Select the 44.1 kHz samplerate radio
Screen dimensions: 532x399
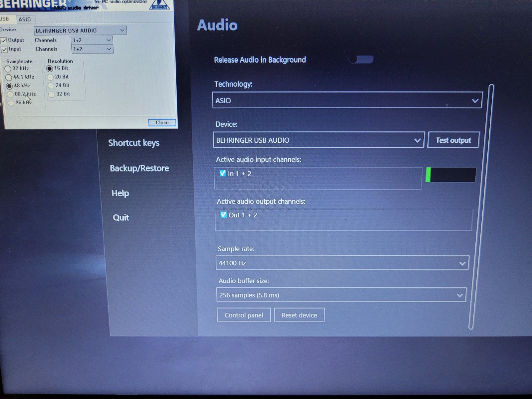[x=9, y=77]
